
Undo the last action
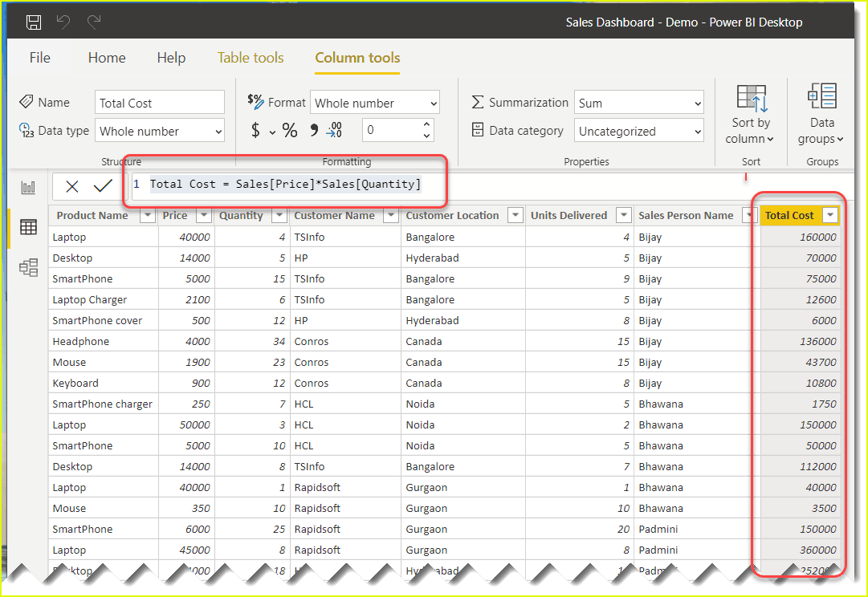pos(63,22)
